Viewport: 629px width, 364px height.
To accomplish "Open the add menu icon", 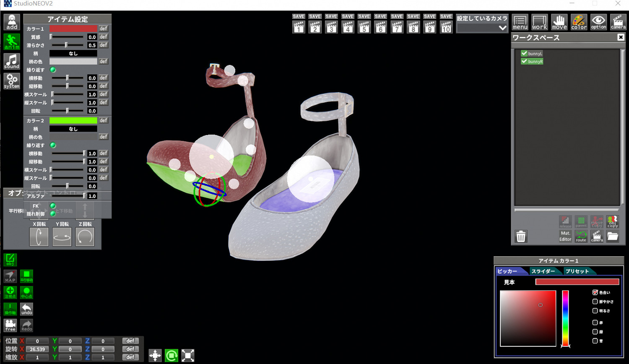I will pos(12,22).
